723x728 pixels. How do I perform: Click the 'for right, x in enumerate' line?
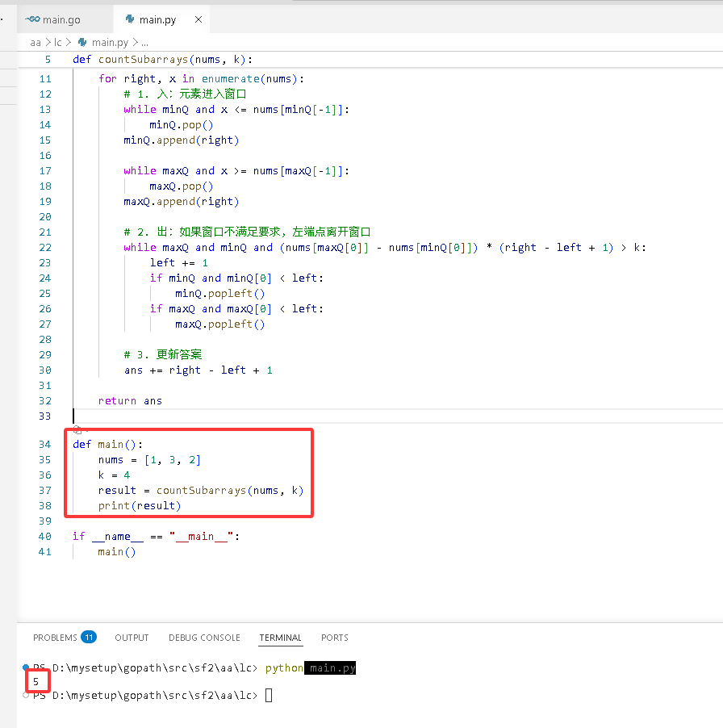[202, 79]
